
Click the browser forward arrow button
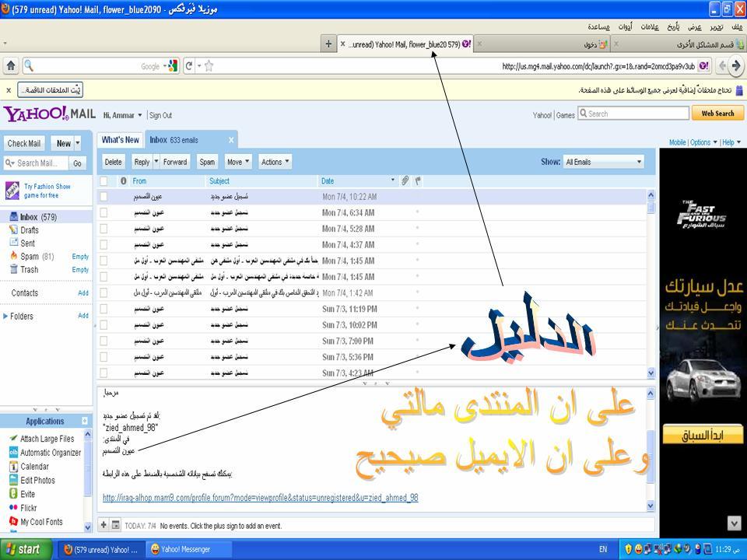pyautogui.click(x=737, y=65)
